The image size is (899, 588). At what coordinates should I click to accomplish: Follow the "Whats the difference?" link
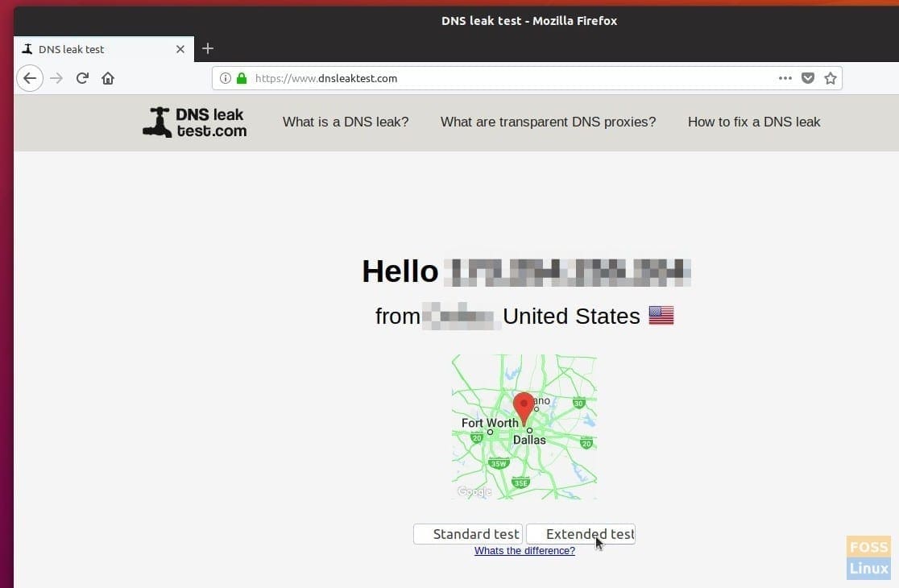pyautogui.click(x=524, y=551)
